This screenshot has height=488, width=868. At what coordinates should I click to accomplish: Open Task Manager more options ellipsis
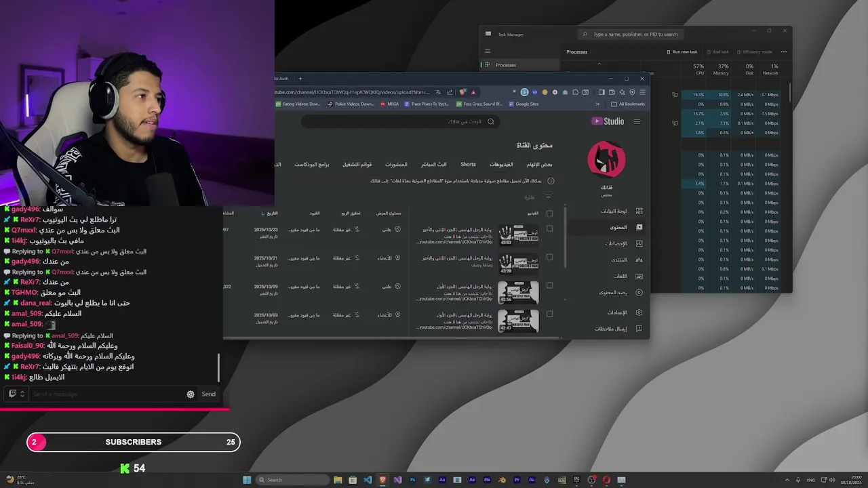pyautogui.click(x=784, y=52)
